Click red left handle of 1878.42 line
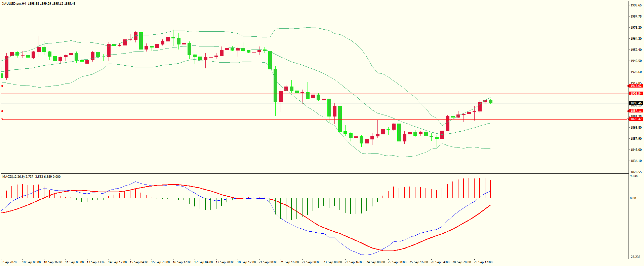Image resolution: width=644 pixels, height=266 pixels. pos(2,119)
